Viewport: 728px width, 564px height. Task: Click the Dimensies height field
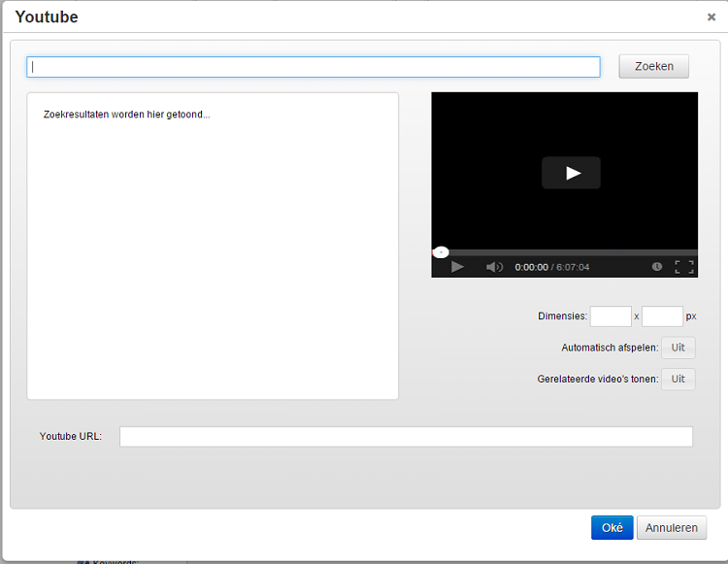click(662, 316)
